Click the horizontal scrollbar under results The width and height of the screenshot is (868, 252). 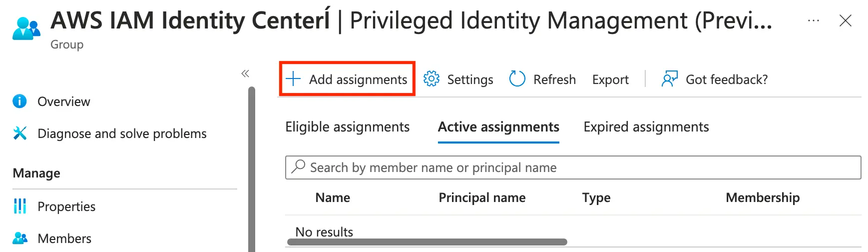click(427, 242)
